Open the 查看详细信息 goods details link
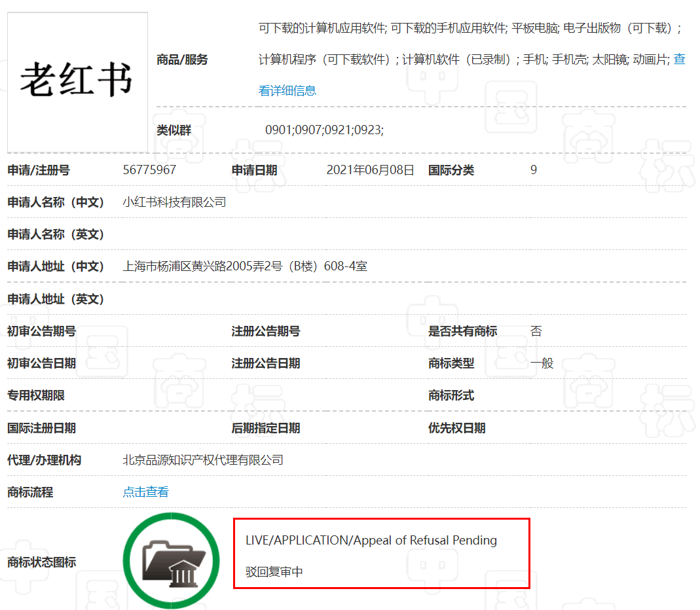This screenshot has width=700, height=610. click(287, 90)
